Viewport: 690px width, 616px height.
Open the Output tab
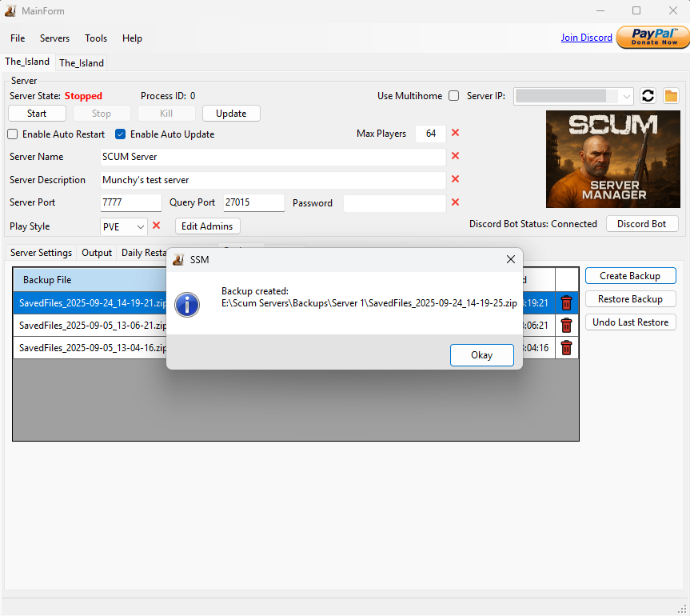(97, 253)
